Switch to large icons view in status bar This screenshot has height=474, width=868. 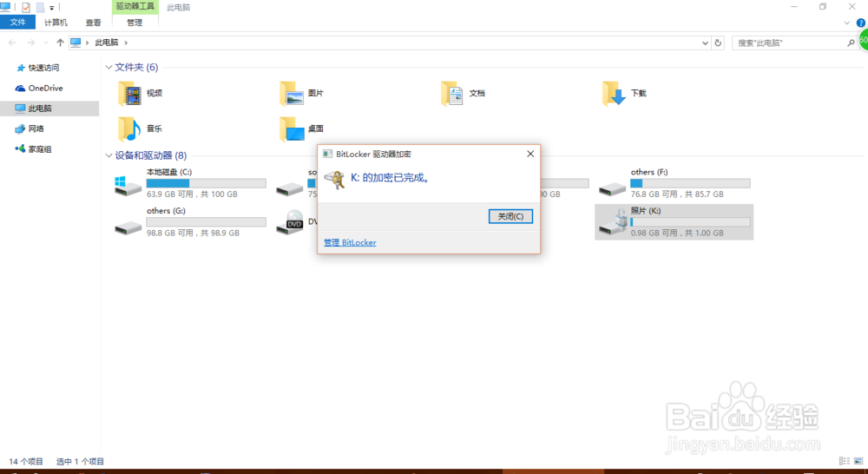[x=858, y=461]
